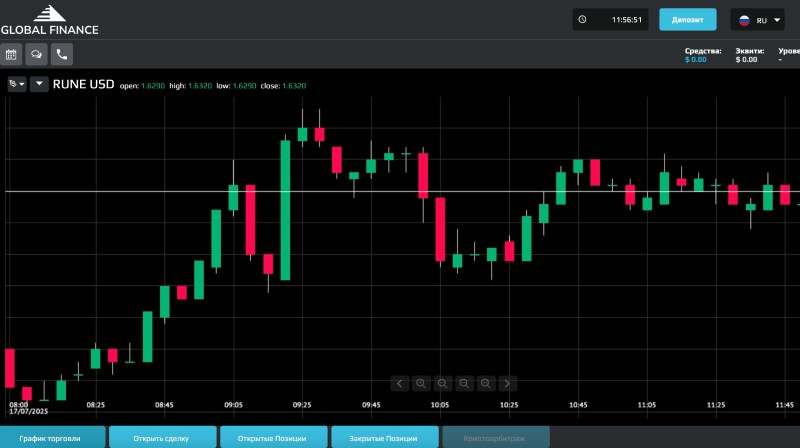Open the chart type dropdown
800x448 pixels.
coord(17,84)
